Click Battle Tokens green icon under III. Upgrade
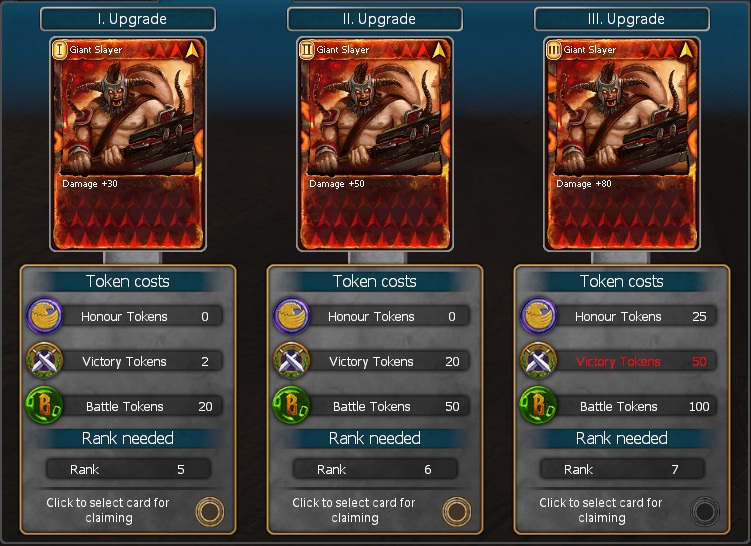The width and height of the screenshot is (751, 546). point(538,406)
